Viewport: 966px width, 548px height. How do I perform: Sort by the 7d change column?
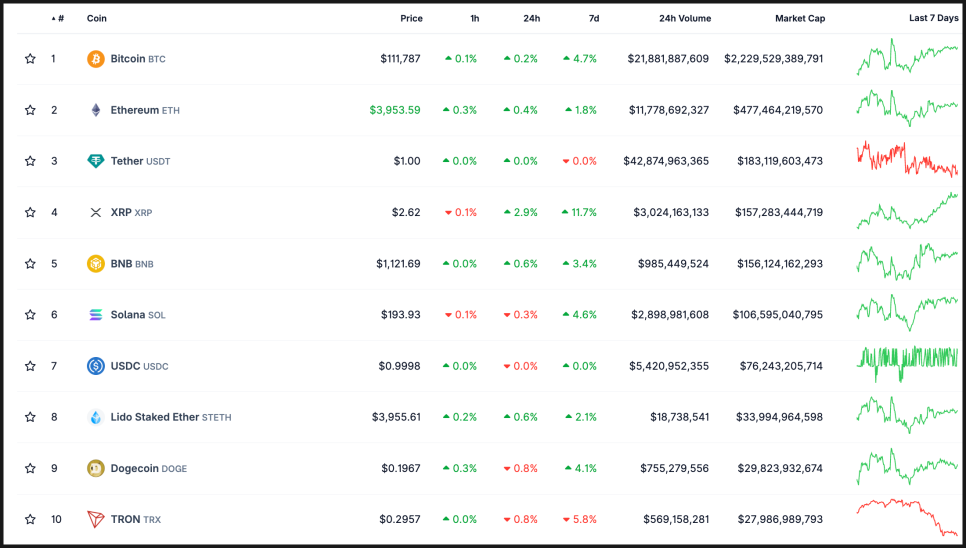(x=593, y=18)
